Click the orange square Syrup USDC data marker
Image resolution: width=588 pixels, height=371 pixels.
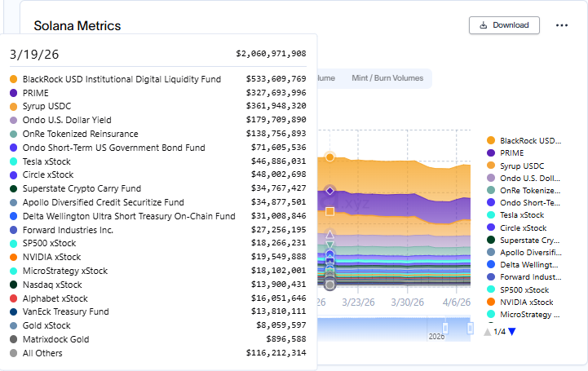pos(329,211)
